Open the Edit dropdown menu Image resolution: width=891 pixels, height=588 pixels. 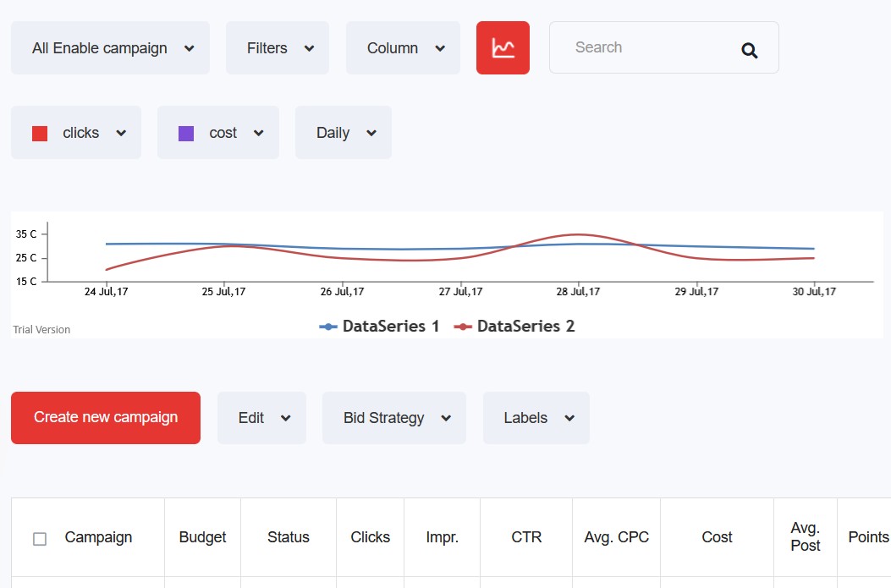(261, 418)
